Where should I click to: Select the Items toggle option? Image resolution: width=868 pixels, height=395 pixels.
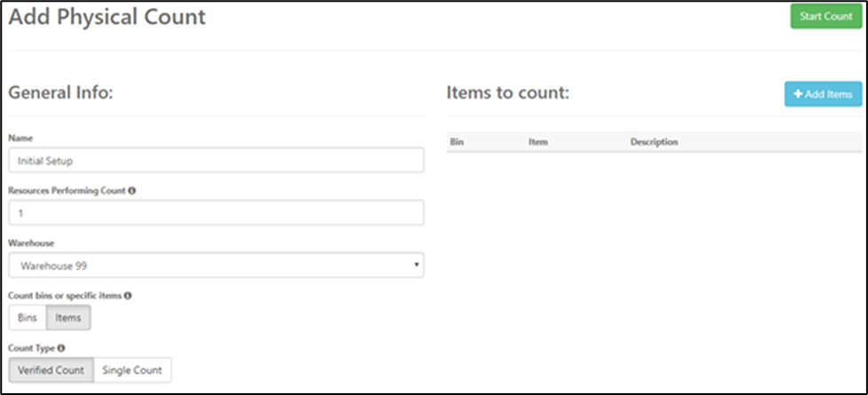pos(68,318)
